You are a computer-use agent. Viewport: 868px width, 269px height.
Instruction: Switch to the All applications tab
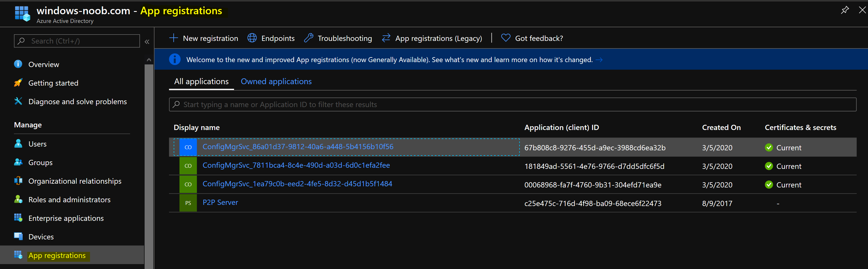point(201,82)
